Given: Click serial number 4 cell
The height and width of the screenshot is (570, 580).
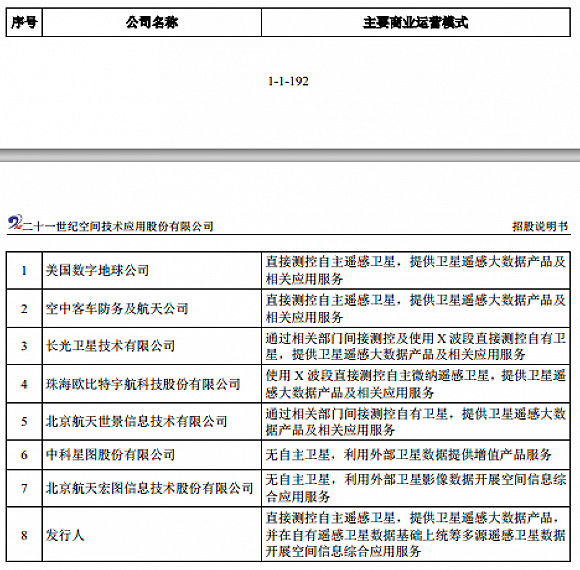Looking at the screenshot, I should point(24,384).
